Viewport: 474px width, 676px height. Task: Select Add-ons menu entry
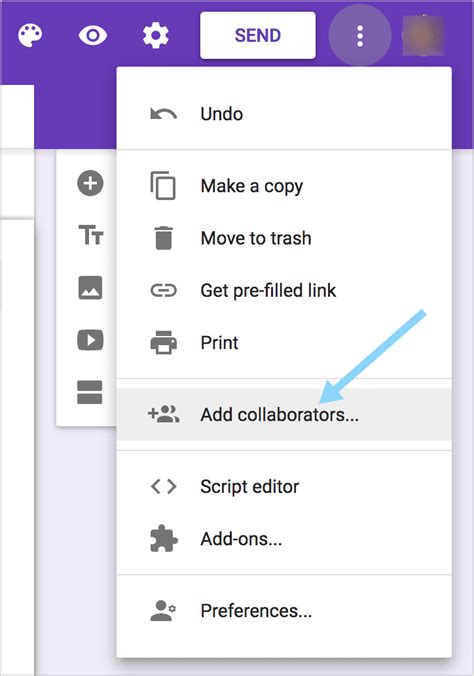[x=284, y=539]
